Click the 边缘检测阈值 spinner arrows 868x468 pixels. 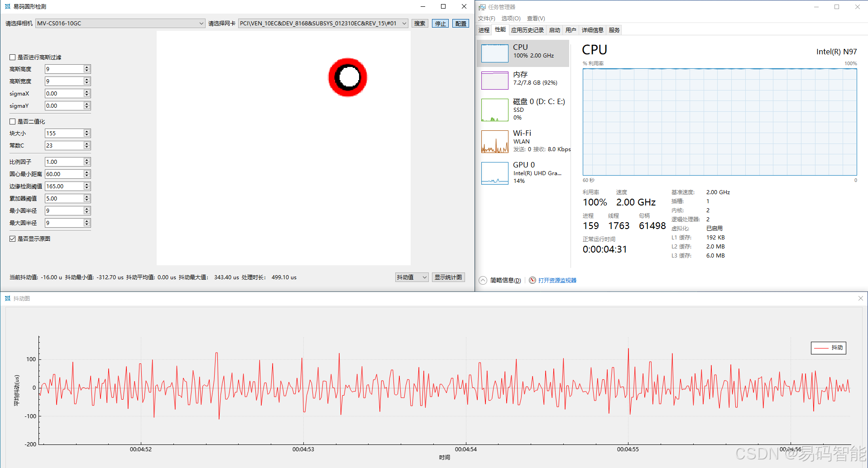tap(86, 186)
